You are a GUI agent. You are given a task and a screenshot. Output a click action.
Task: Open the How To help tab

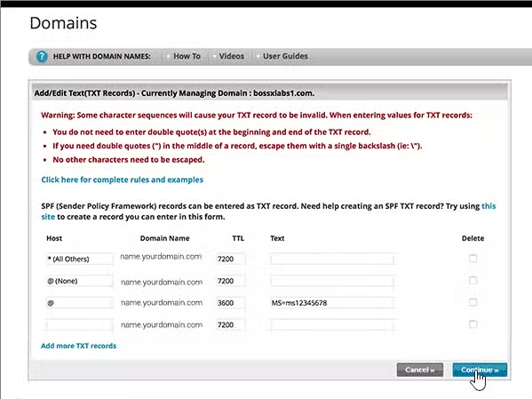click(x=187, y=56)
